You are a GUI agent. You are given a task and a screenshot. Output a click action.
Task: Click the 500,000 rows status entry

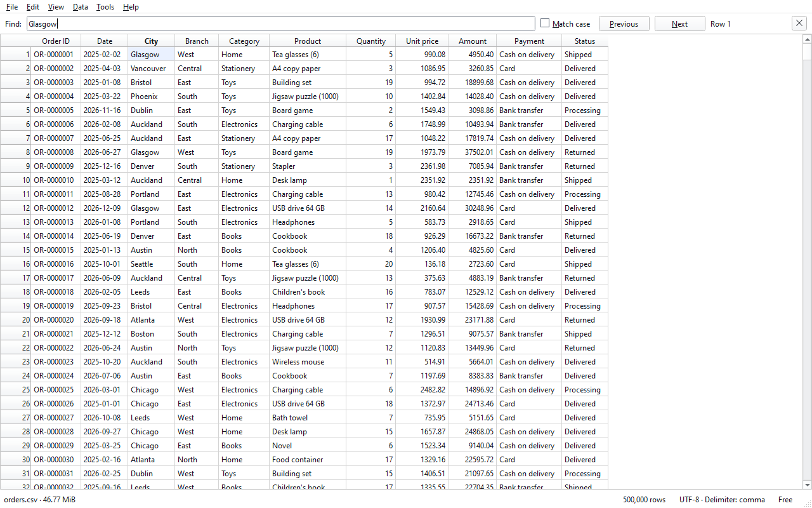click(644, 500)
